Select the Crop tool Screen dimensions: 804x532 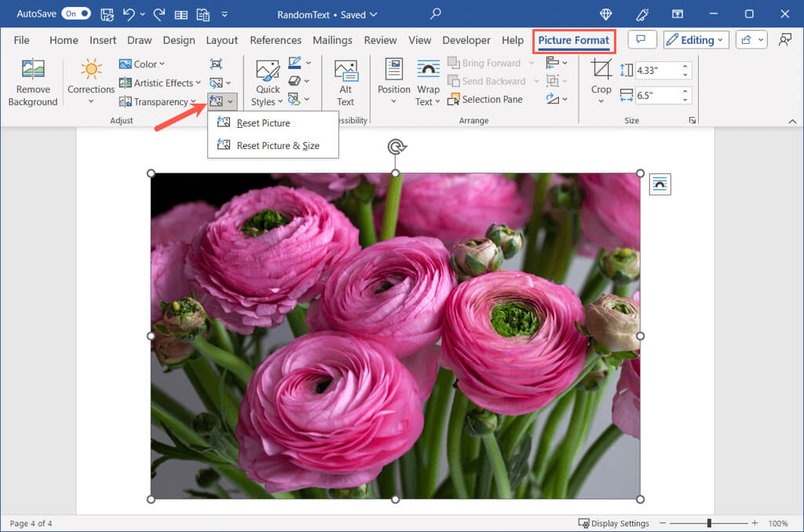601,71
